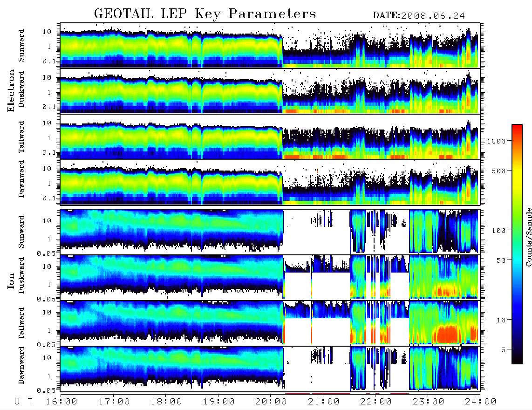Click the 19:00 time tick label

coord(219,402)
